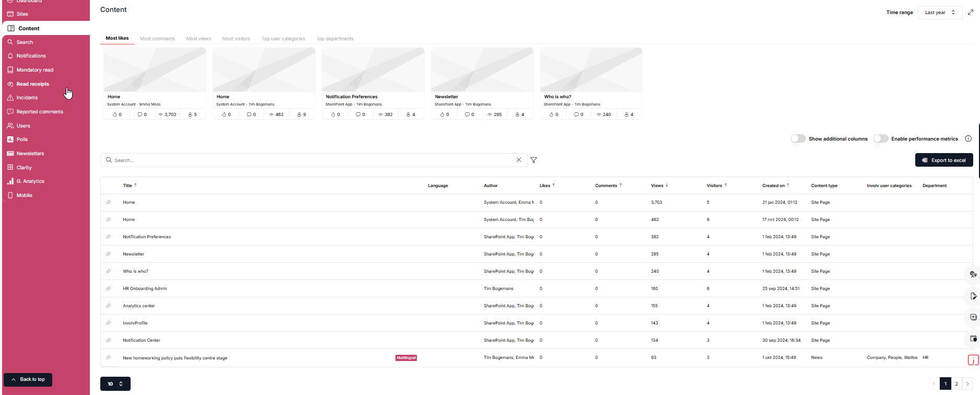Select page 1 in pagination

(945, 384)
